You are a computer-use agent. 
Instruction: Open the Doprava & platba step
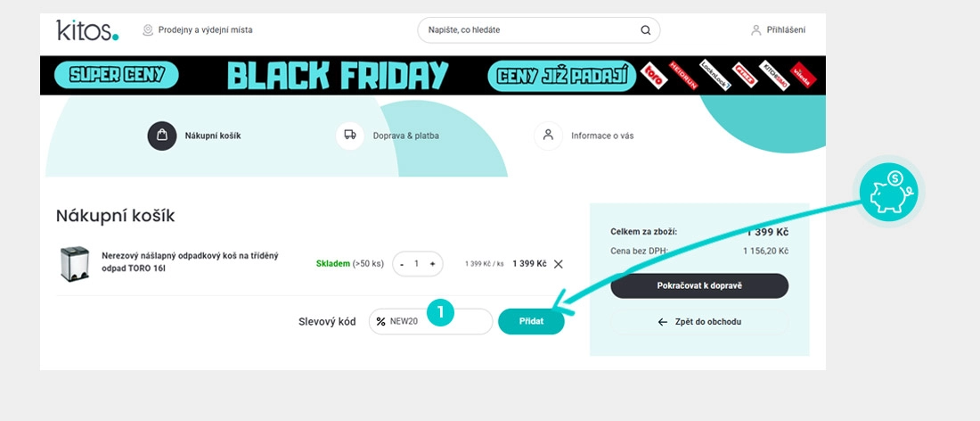point(405,136)
